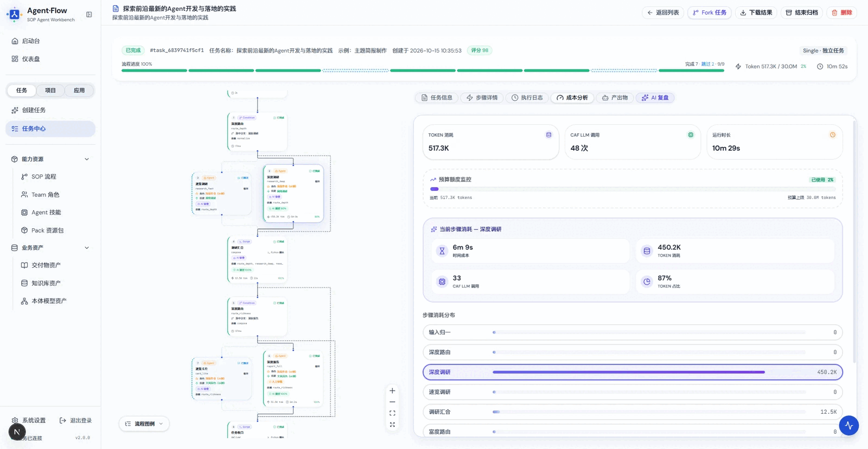Click the red 删除 button
Viewport: 868px width, 449px height.
[x=842, y=12]
